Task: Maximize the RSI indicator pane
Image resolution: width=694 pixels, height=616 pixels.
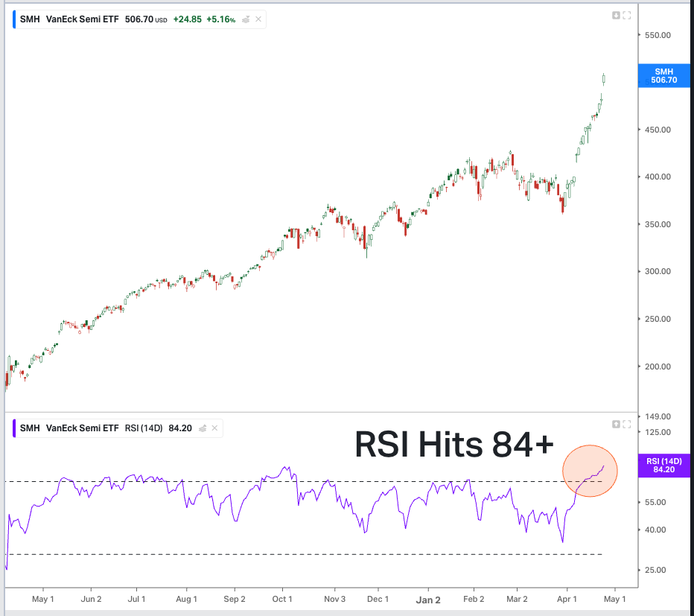Action: click(x=627, y=425)
